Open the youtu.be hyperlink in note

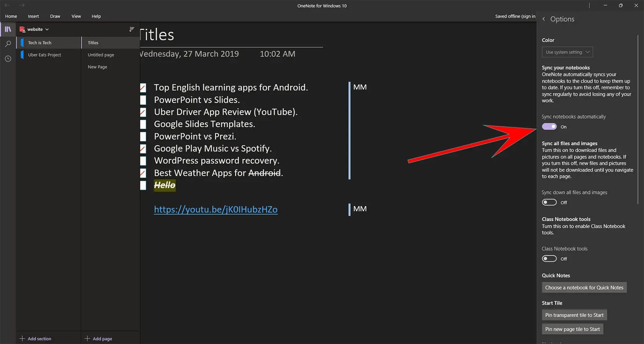[x=216, y=209]
